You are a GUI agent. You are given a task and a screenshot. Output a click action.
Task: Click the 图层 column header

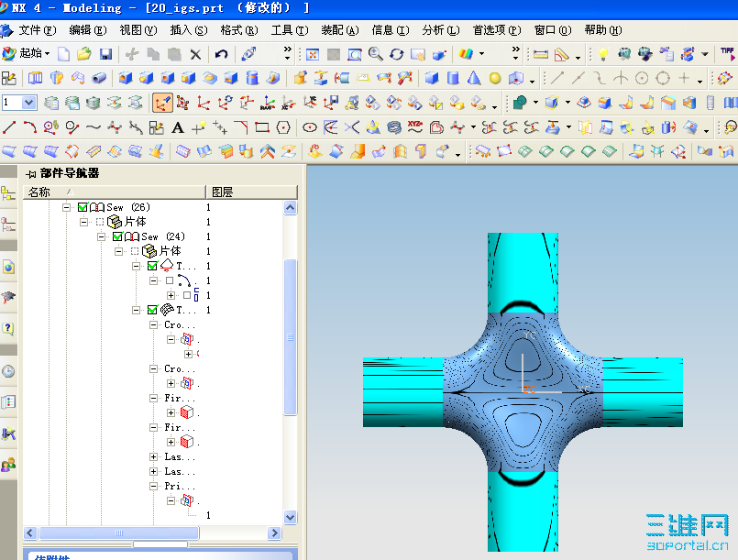[252, 192]
